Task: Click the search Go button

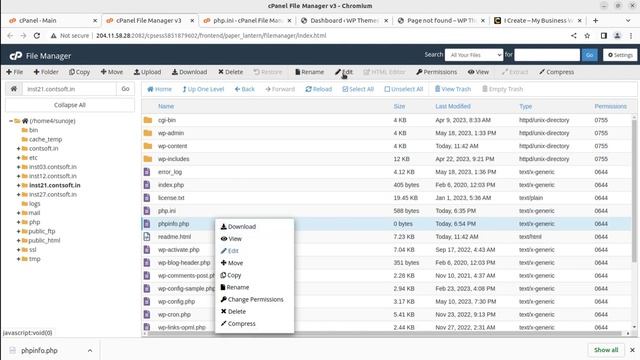Action: (589, 55)
